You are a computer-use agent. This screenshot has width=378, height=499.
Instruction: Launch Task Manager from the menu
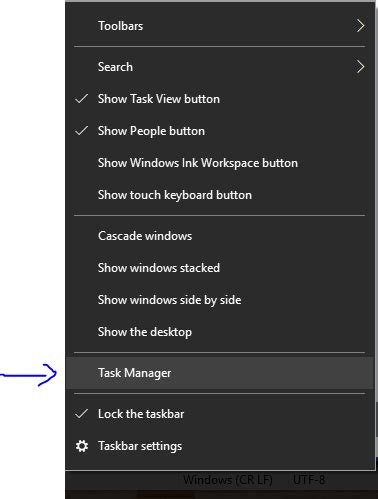pyautogui.click(x=220, y=373)
